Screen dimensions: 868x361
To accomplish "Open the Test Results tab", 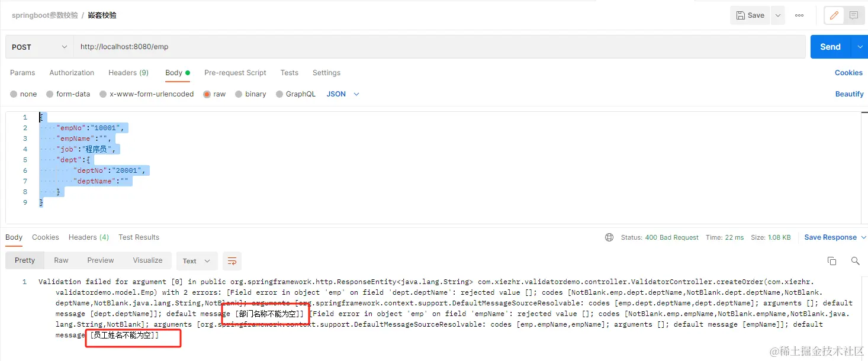I will pos(139,237).
